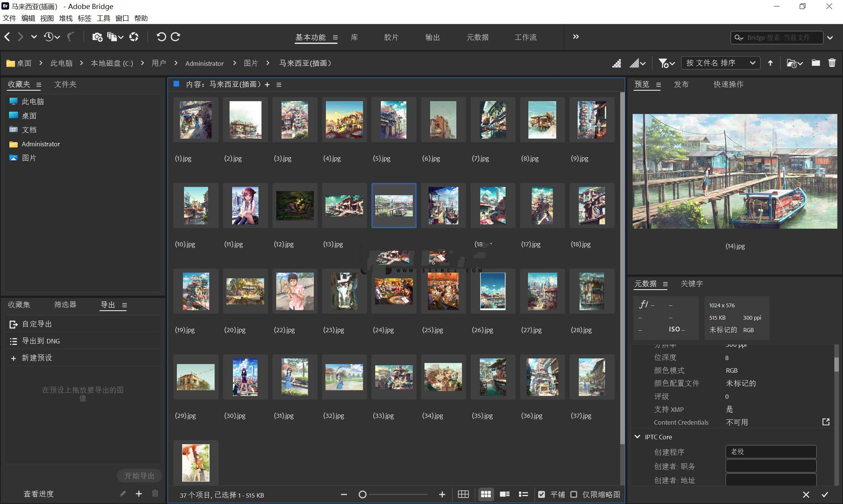Viewport: 843px width, 504px height.
Task: Go back with the left arrow navigation icon
Action: click(7, 37)
